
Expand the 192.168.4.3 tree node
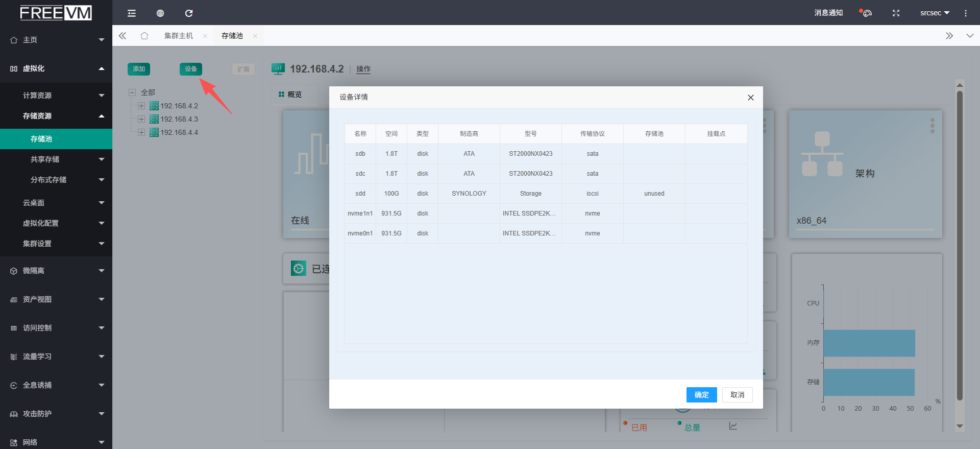click(141, 119)
